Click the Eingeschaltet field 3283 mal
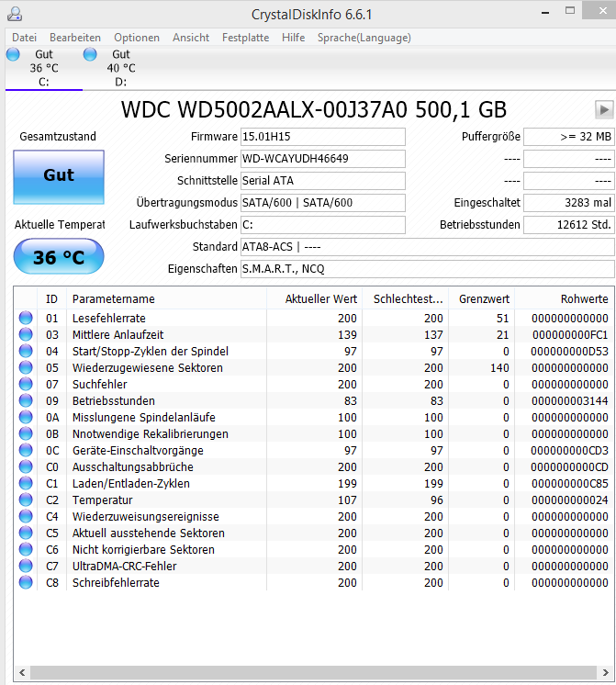 [569, 203]
